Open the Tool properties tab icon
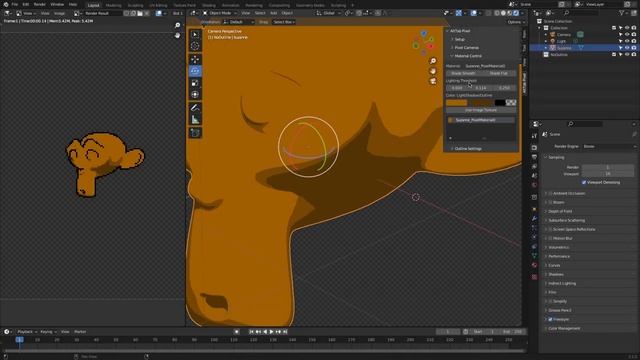This screenshot has height=360, width=640. (534, 136)
